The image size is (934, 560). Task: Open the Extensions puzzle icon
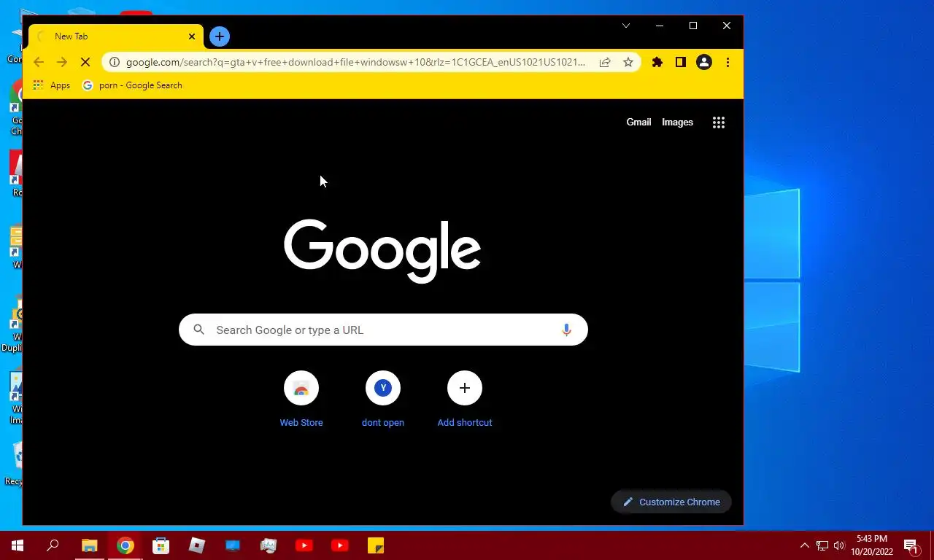[657, 62]
